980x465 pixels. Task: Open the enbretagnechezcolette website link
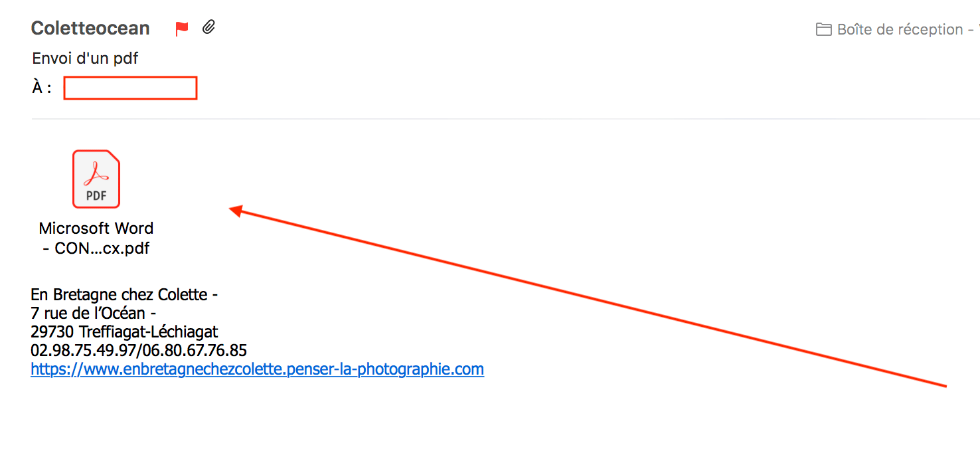[257, 369]
